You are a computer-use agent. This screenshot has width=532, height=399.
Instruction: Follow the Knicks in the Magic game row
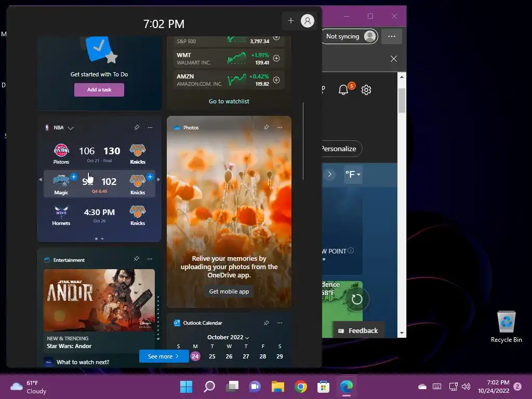point(150,177)
